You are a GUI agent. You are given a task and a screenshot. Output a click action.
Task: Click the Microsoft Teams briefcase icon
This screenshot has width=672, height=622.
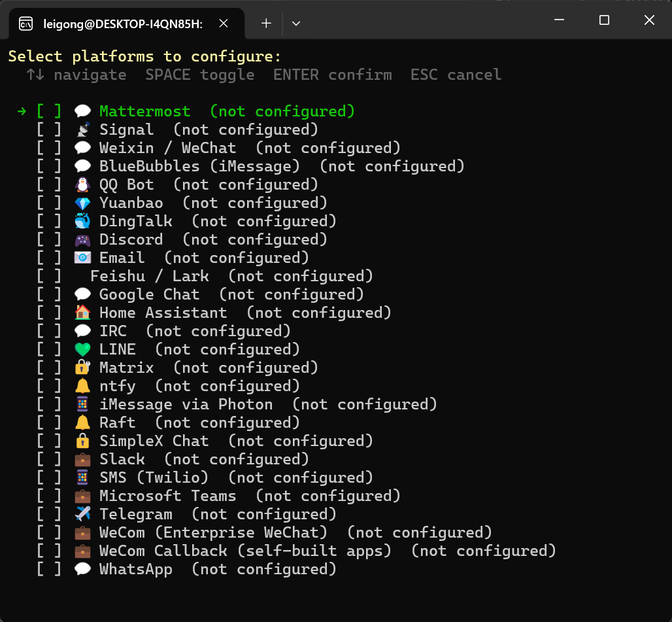coord(83,496)
